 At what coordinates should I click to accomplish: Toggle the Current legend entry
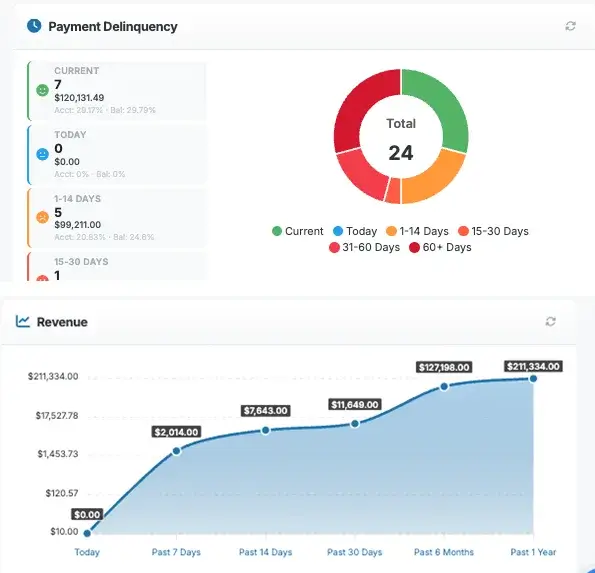(x=298, y=231)
